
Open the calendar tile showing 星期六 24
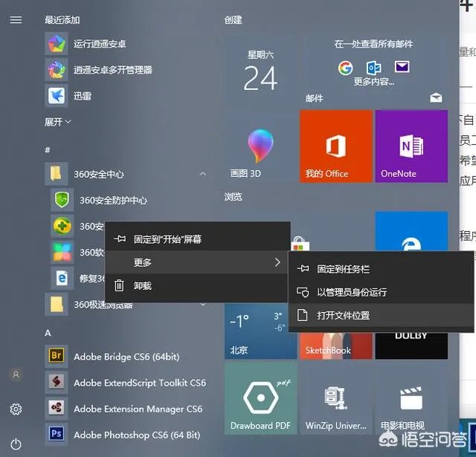click(260, 71)
